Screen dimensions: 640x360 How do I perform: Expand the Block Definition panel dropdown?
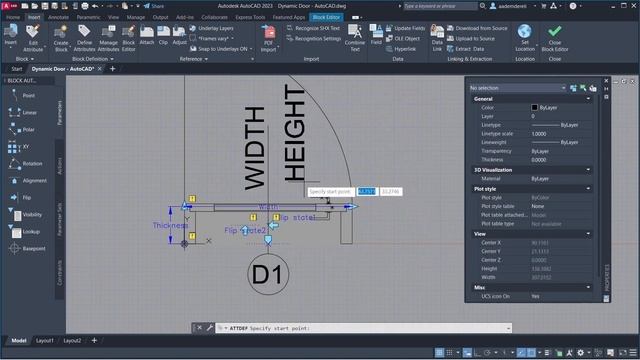click(x=93, y=59)
